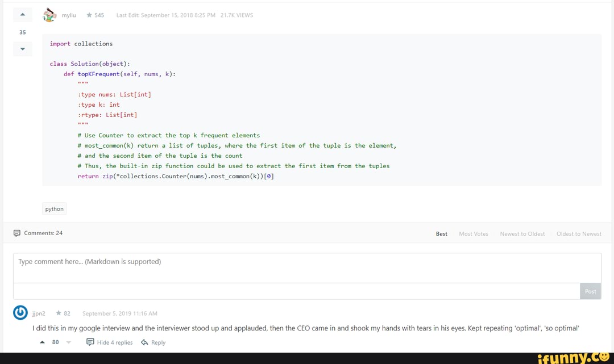The image size is (614, 364).
Task: Click the star icon beside 545
Action: tap(89, 15)
